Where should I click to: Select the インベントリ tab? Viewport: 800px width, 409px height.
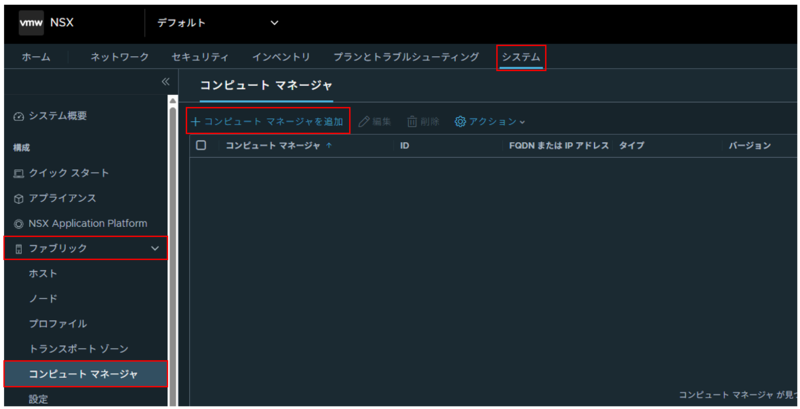pyautogui.click(x=281, y=57)
